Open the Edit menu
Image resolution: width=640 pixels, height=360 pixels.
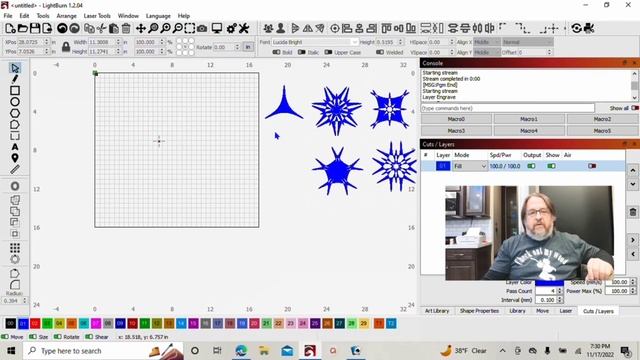tap(24, 16)
